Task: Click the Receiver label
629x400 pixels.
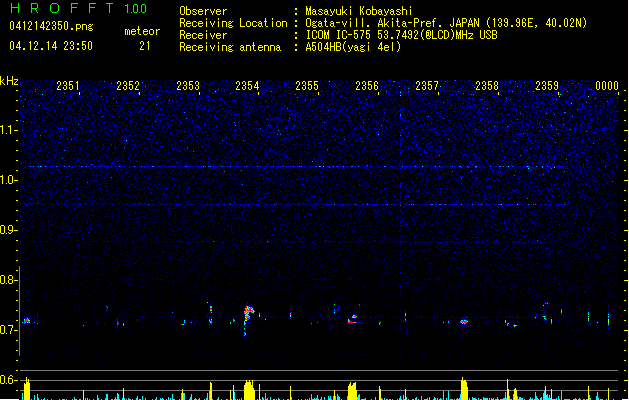Action: 203,35
